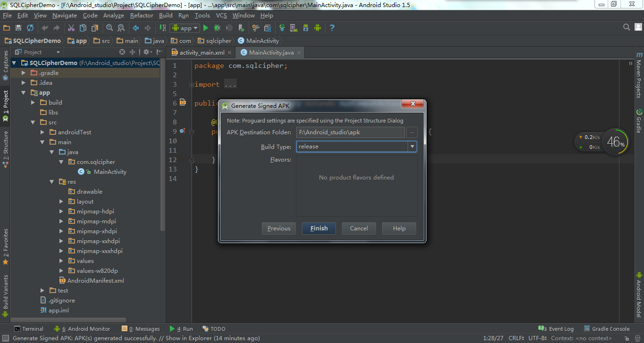This screenshot has width=644, height=343.
Task: Click Sync Project with Gradle icon
Action: pyautogui.click(x=282, y=28)
